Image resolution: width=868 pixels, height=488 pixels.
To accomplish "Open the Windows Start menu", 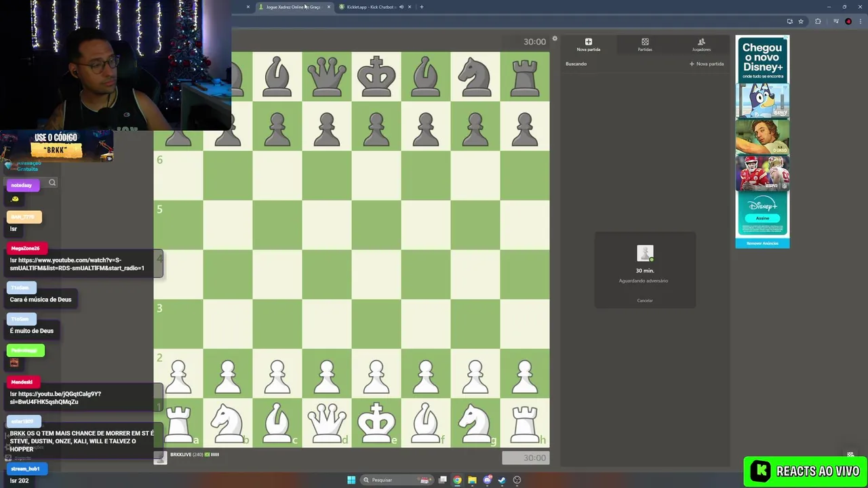I will tap(351, 480).
